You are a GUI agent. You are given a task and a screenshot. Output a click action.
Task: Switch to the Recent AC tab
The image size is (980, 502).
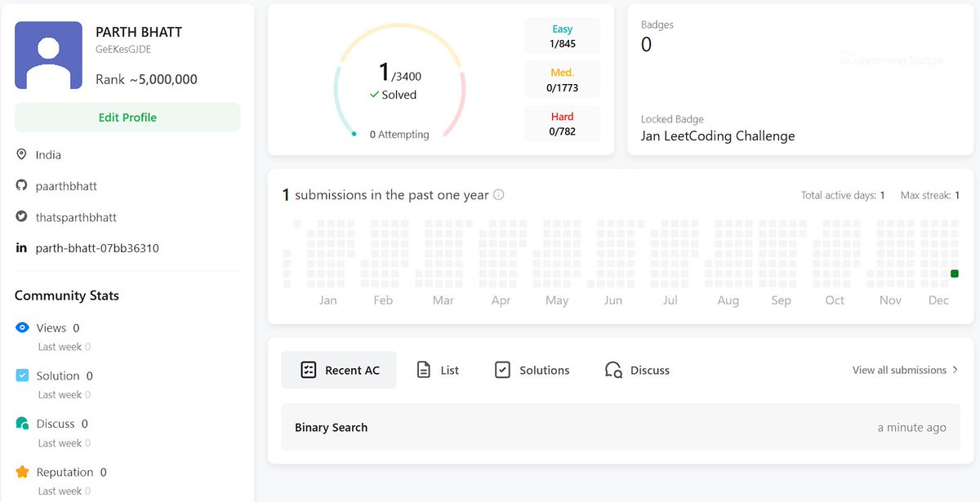click(x=339, y=370)
